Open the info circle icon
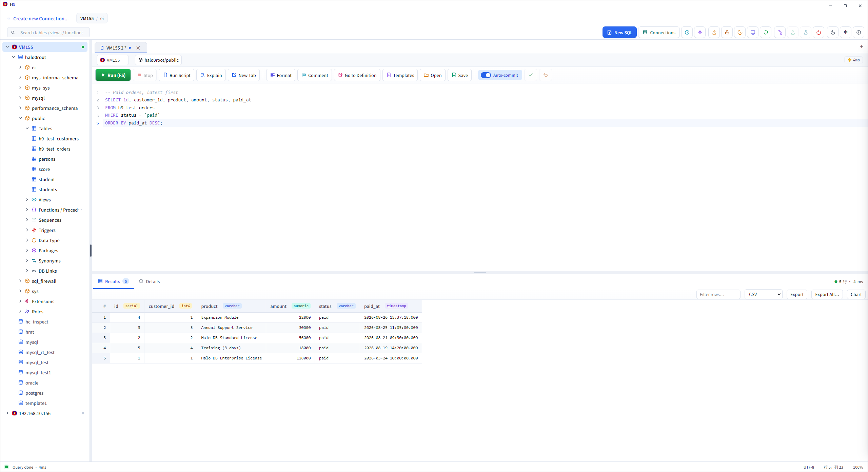Image resolution: width=868 pixels, height=472 pixels. point(859,33)
